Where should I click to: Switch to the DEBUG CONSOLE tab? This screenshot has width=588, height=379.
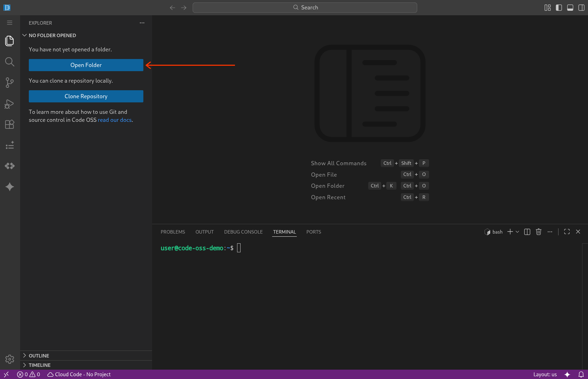243,231
